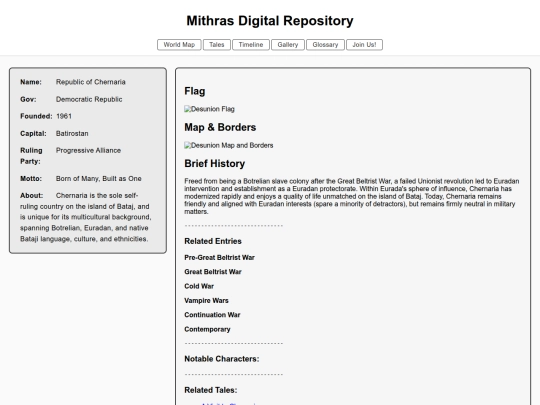This screenshot has height=405, width=540.
Task: Click the Desunion Map and Borders image
Action: [x=229, y=145]
